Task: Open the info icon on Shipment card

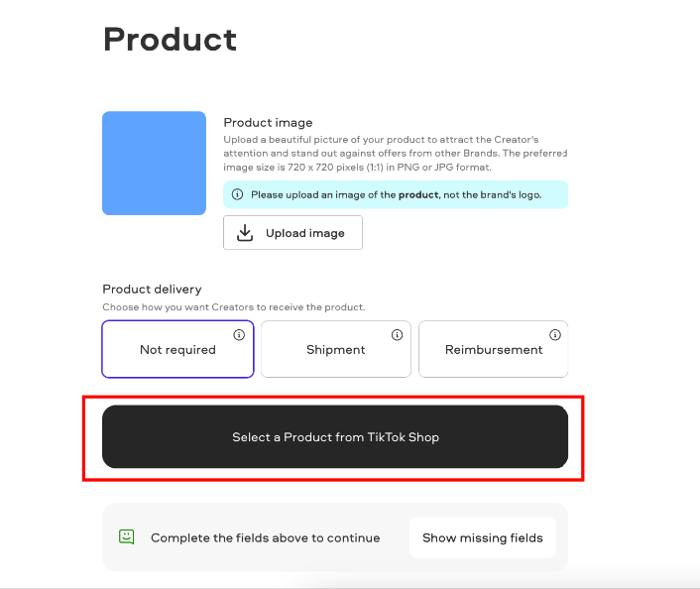Action: (397, 335)
